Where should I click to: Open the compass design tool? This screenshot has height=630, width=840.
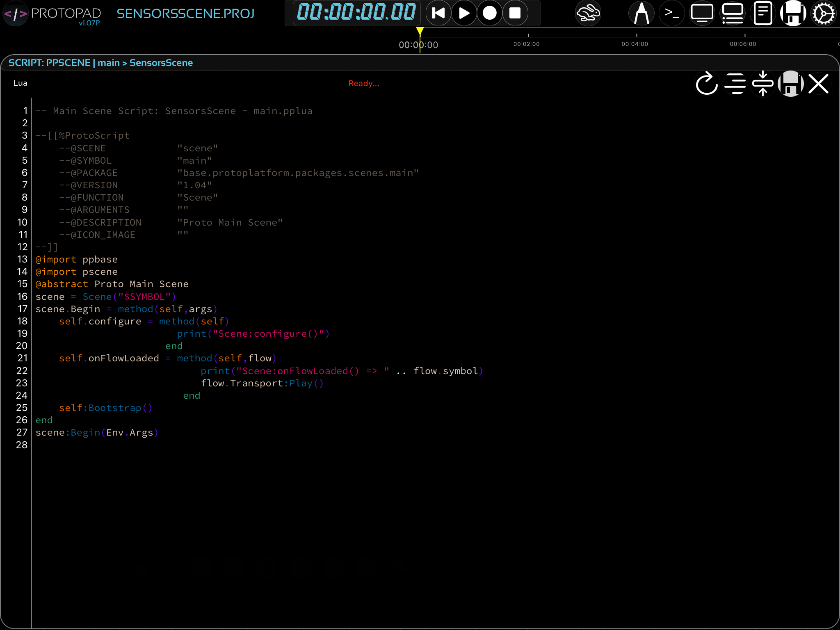(x=641, y=14)
